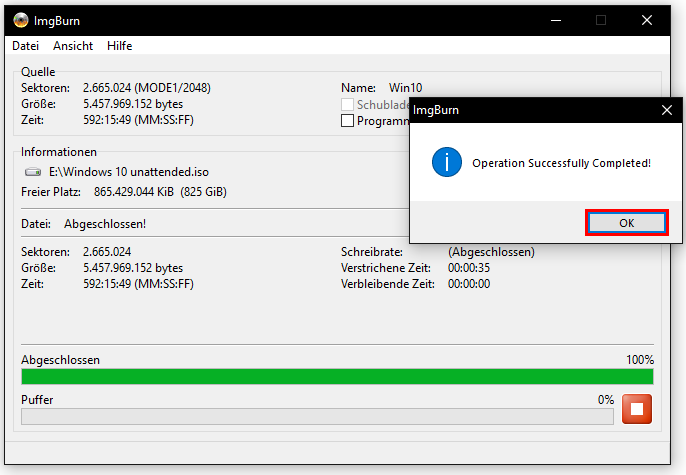
Task: Click the drive icon beside the ISO path
Action: pyautogui.click(x=33, y=172)
